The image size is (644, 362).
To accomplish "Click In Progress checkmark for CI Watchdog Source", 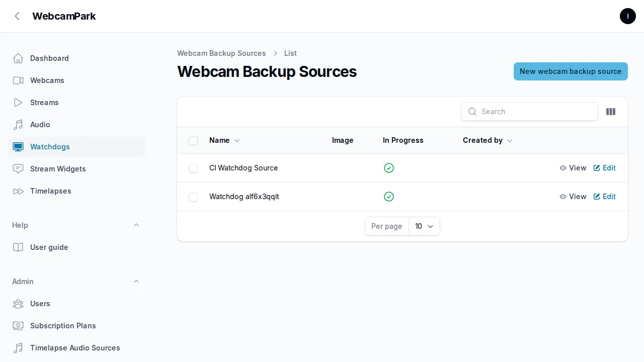I will click(389, 168).
